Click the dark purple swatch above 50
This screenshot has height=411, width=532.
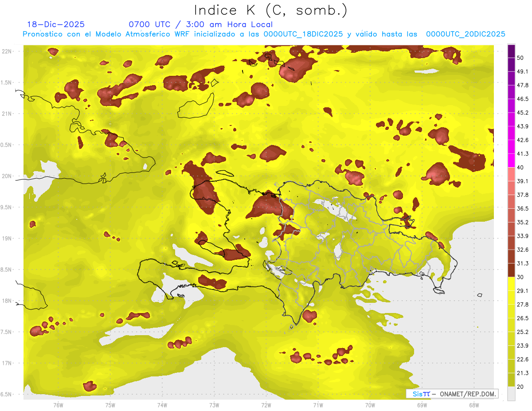coord(511,51)
